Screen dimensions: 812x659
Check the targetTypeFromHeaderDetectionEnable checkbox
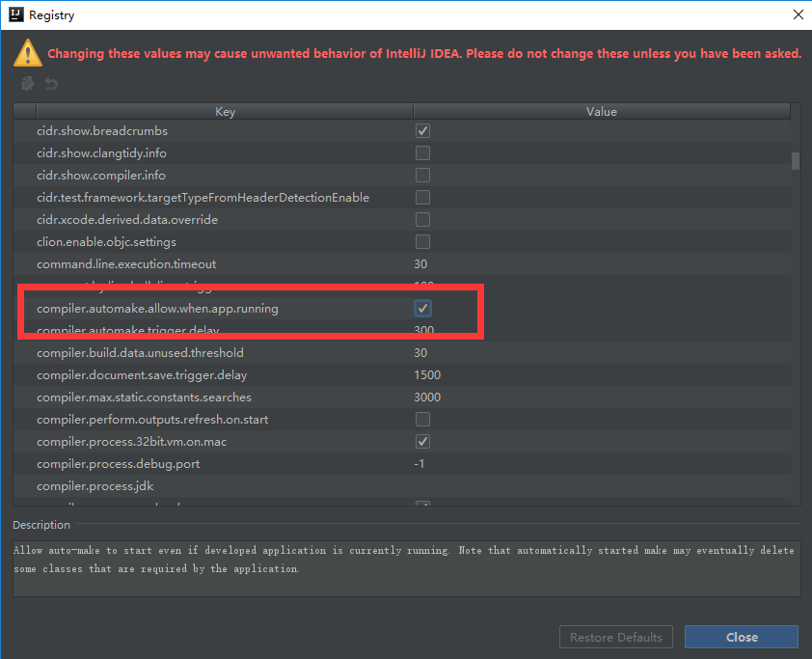pyautogui.click(x=422, y=198)
